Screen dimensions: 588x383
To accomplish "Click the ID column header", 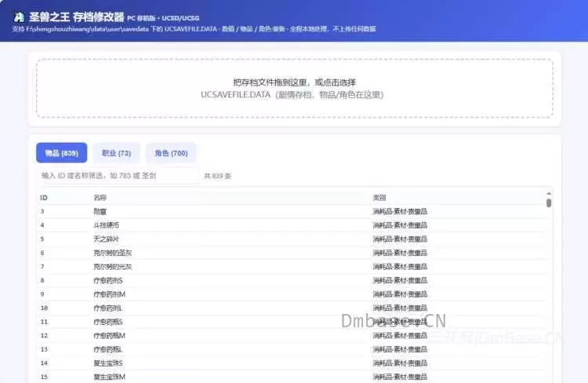I will [x=43, y=198].
